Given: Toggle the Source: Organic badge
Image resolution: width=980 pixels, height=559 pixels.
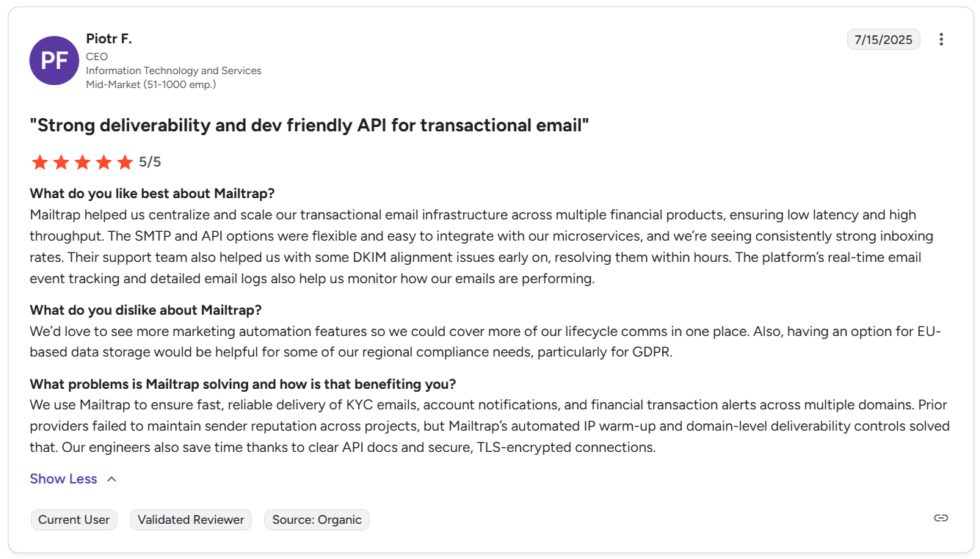Looking at the screenshot, I should pos(316,519).
